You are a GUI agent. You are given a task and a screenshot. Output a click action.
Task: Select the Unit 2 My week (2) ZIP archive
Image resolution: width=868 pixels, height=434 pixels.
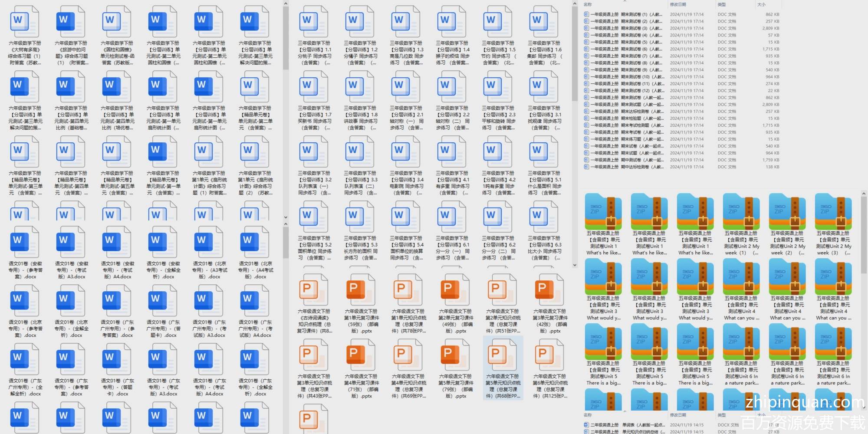(x=787, y=211)
